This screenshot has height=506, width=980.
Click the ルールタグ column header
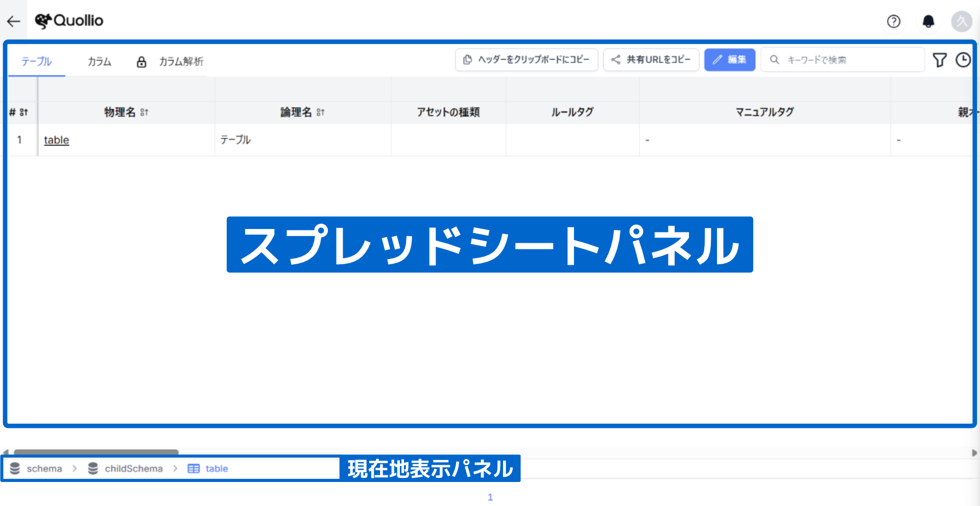click(572, 112)
